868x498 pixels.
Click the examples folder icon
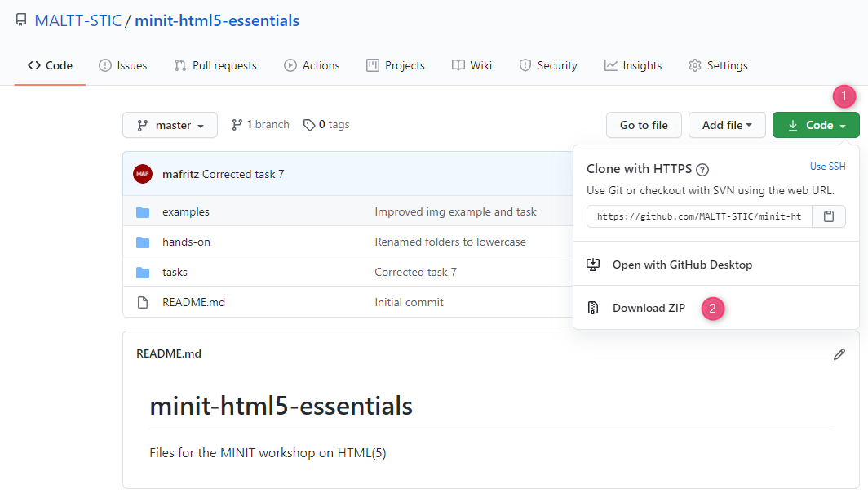point(143,212)
